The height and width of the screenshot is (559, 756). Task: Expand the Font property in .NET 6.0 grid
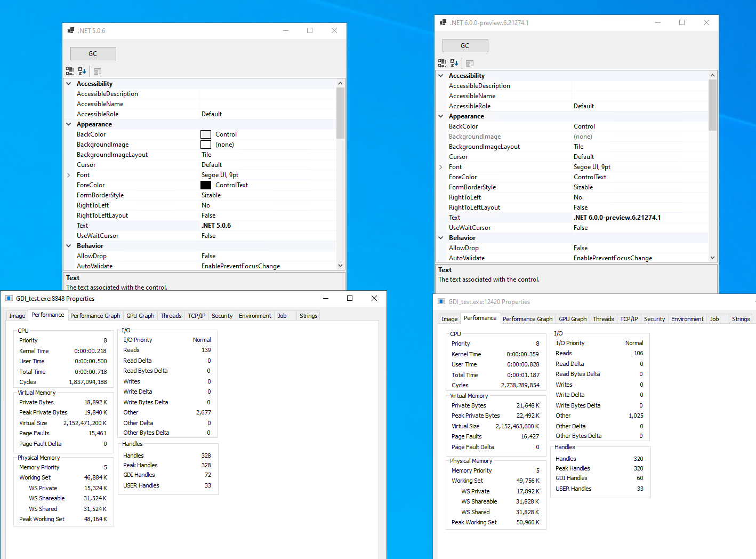pos(441,166)
